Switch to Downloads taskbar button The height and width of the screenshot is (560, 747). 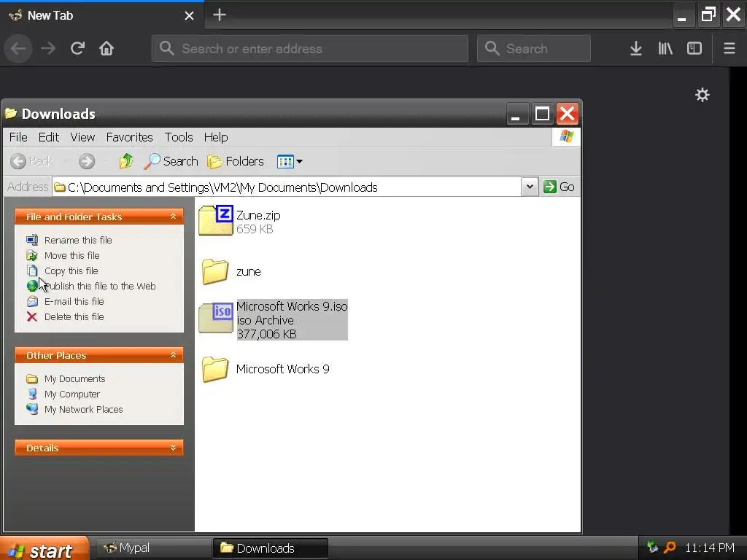(270, 548)
